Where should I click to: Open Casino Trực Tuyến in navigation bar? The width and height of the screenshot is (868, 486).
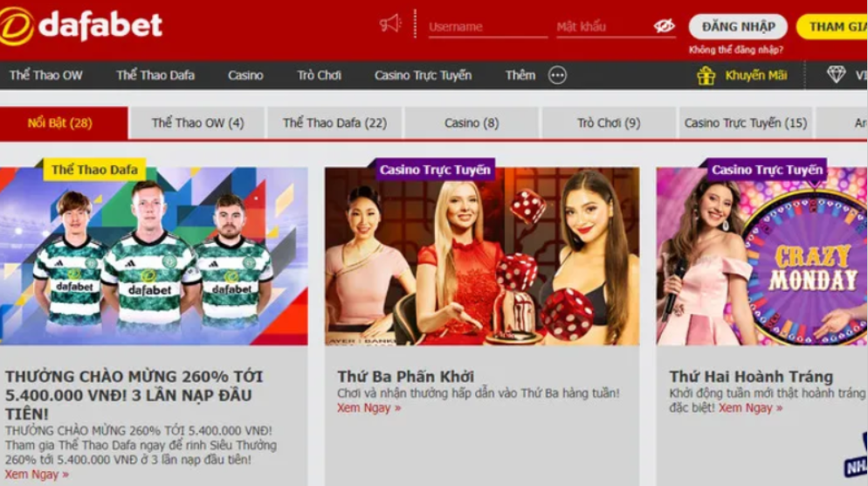click(423, 75)
